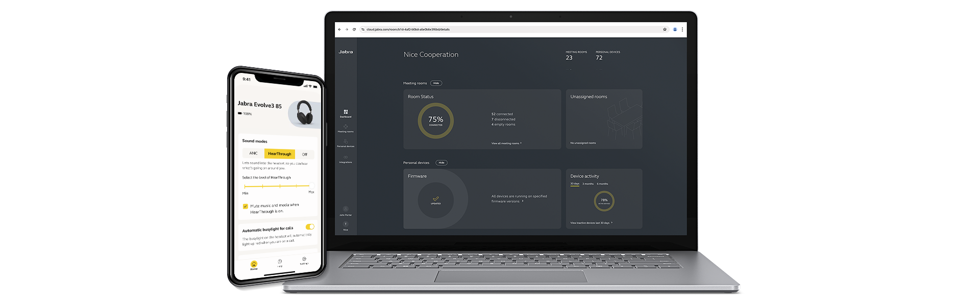This screenshot has width=980, height=306.
Task: Open the browser three-dot menu
Action: 682,30
